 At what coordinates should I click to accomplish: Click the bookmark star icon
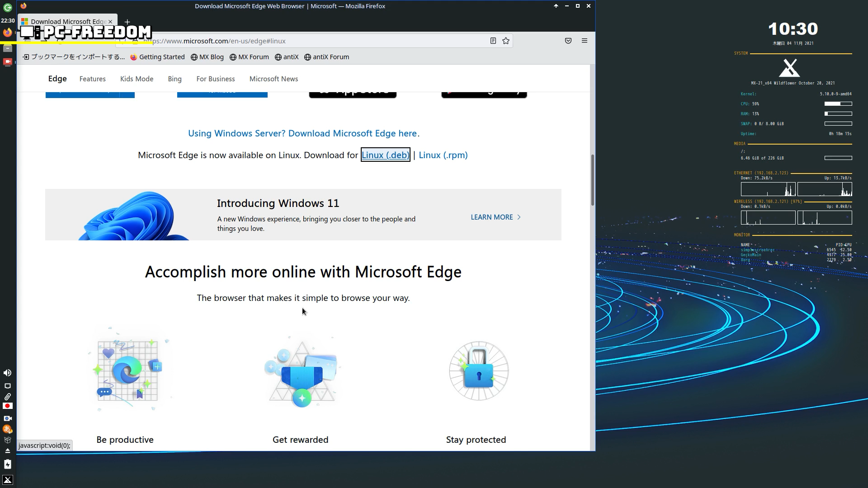[x=506, y=41]
